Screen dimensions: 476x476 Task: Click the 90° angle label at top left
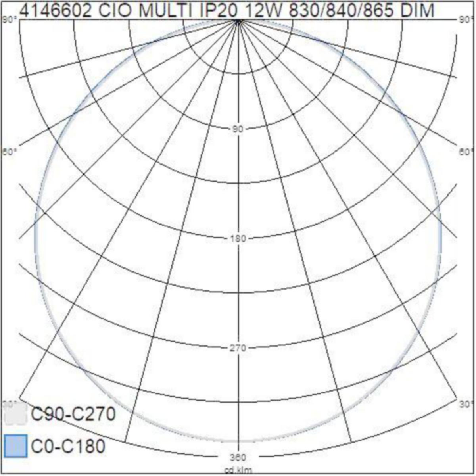coord(9,21)
